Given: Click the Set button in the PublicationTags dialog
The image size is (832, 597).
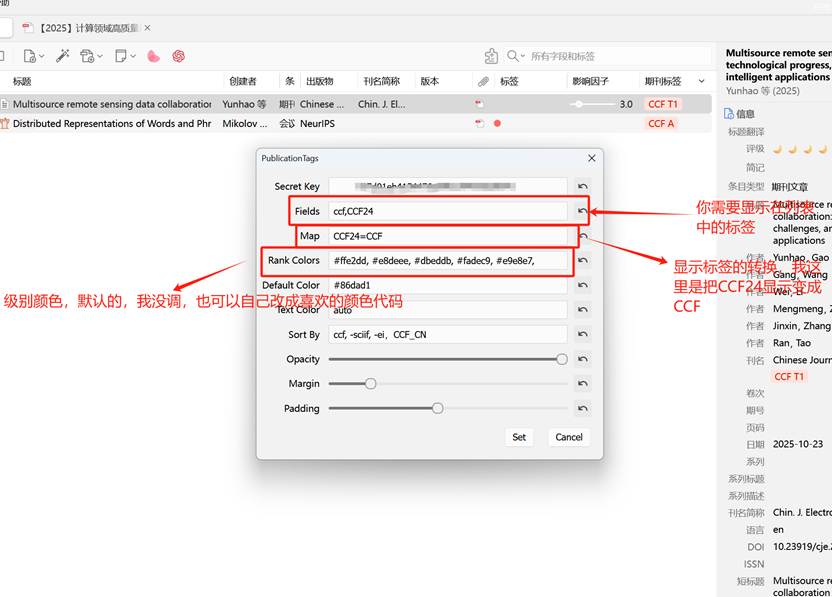Looking at the screenshot, I should (519, 437).
